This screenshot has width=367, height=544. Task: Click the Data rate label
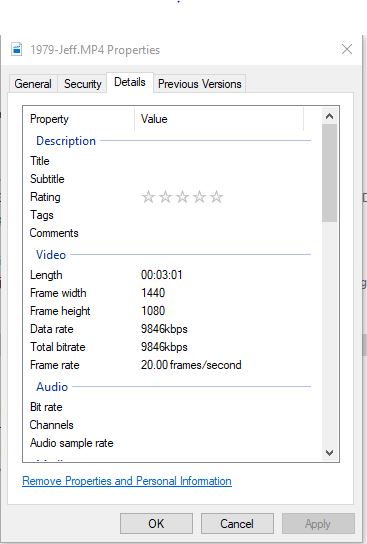(52, 329)
